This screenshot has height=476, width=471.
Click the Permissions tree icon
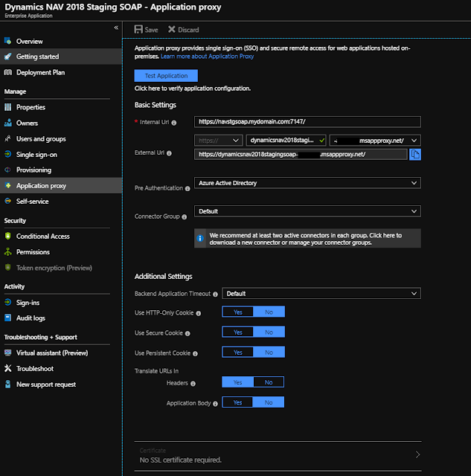pos(8,251)
